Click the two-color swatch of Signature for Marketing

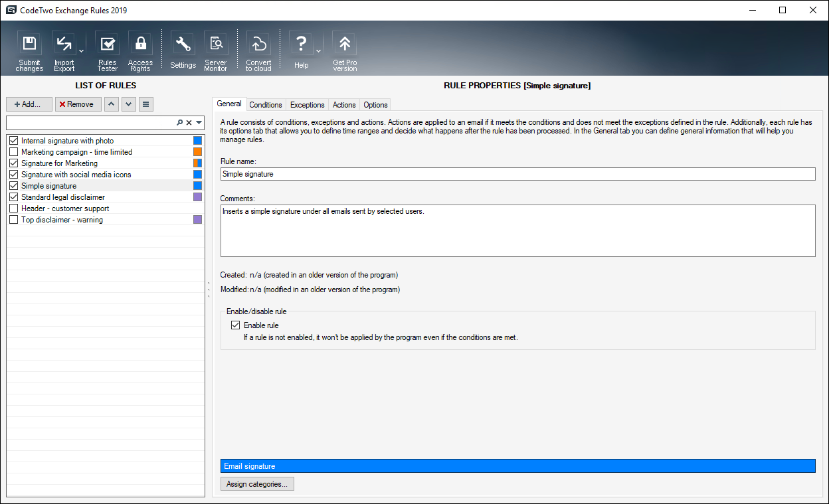(197, 163)
